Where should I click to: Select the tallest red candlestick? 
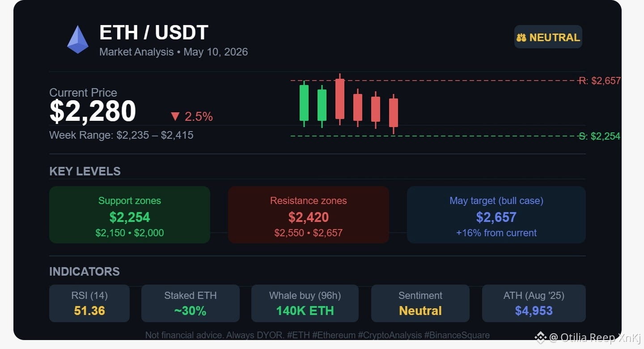pos(340,99)
